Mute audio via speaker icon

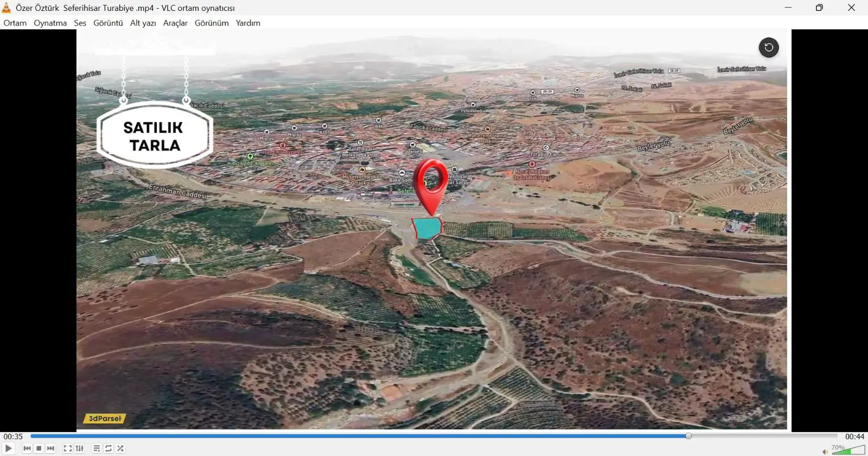tap(825, 452)
